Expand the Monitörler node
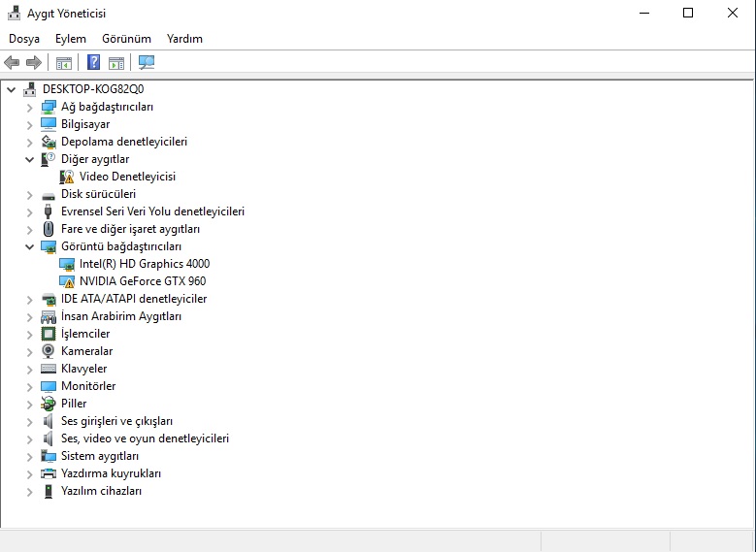This screenshot has height=552, width=756. point(30,387)
